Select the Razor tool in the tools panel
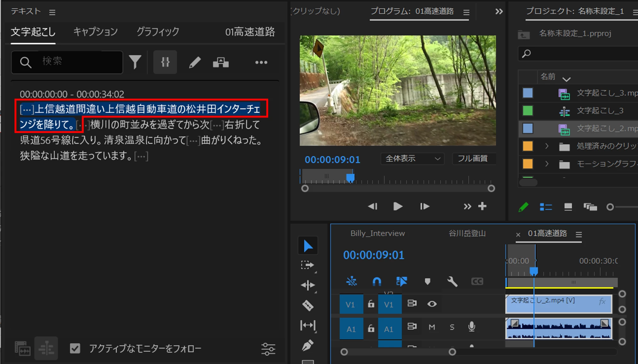638x364 pixels. pos(308,305)
